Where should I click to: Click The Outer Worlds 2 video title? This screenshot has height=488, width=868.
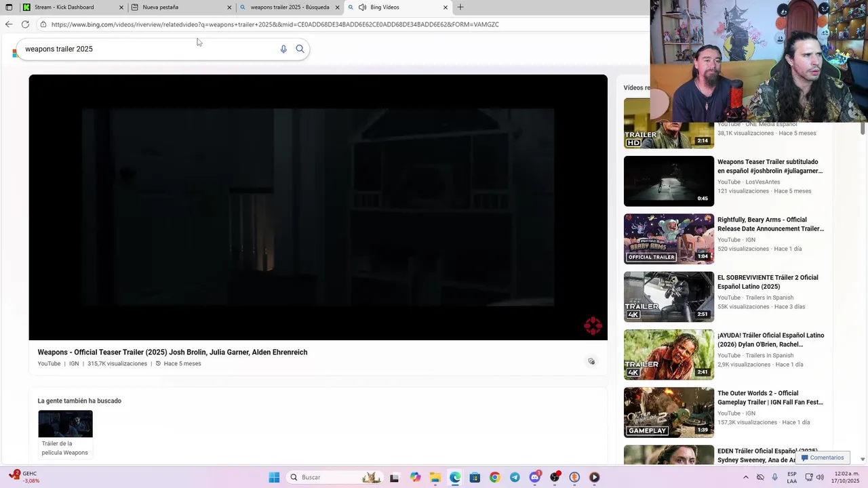click(x=770, y=398)
